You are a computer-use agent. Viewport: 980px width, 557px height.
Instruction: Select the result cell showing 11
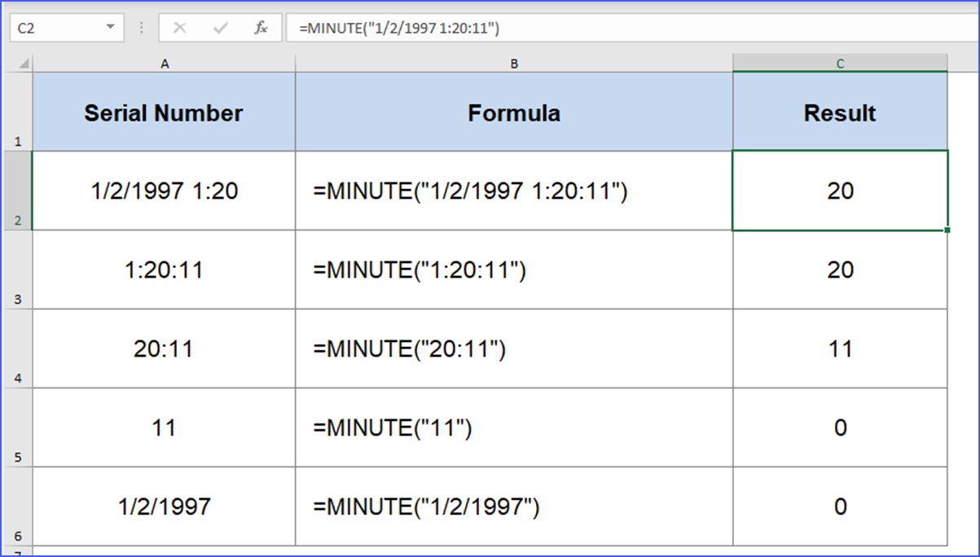pos(840,349)
